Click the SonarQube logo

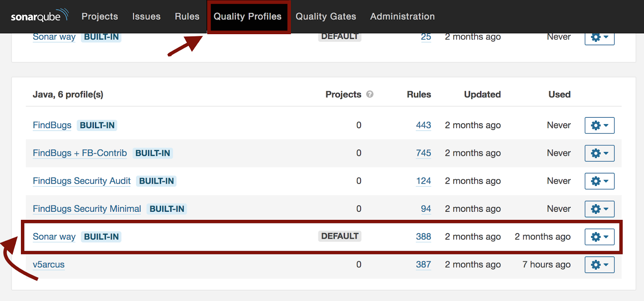(39, 16)
